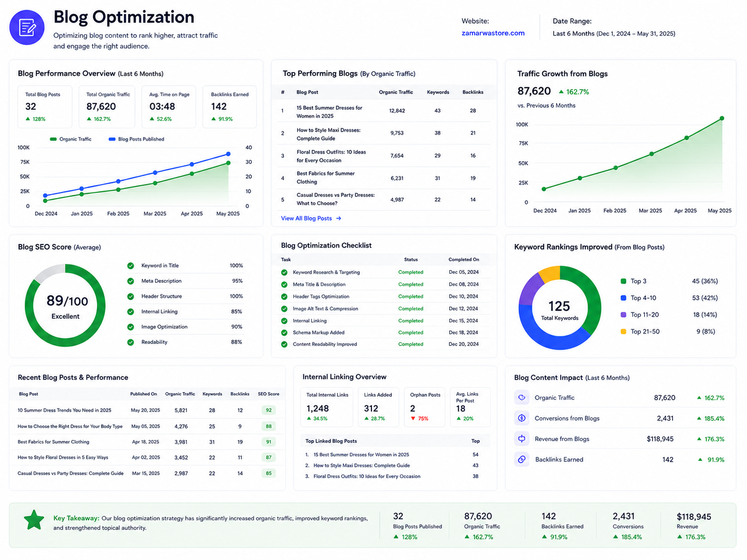Click the green Top 3 legend swatch

pos(623,281)
